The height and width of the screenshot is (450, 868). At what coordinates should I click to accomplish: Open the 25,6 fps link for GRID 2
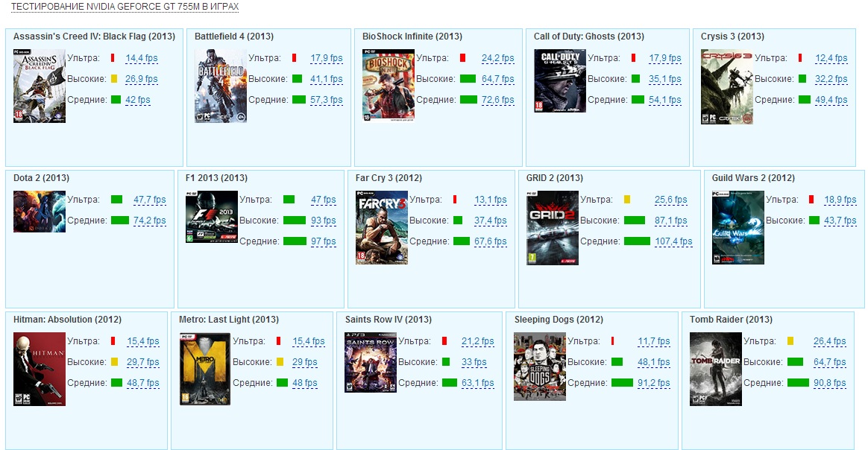click(671, 200)
